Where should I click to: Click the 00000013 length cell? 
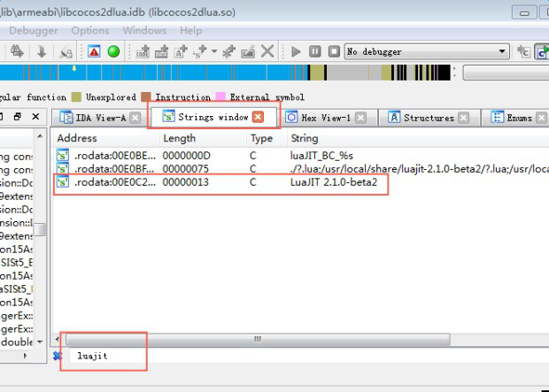pyautogui.click(x=186, y=182)
